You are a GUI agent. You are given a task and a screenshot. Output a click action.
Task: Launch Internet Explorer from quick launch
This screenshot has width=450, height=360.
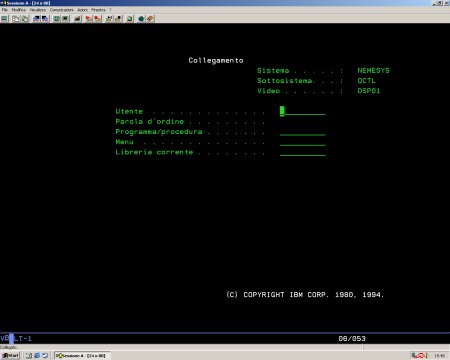coord(37,356)
